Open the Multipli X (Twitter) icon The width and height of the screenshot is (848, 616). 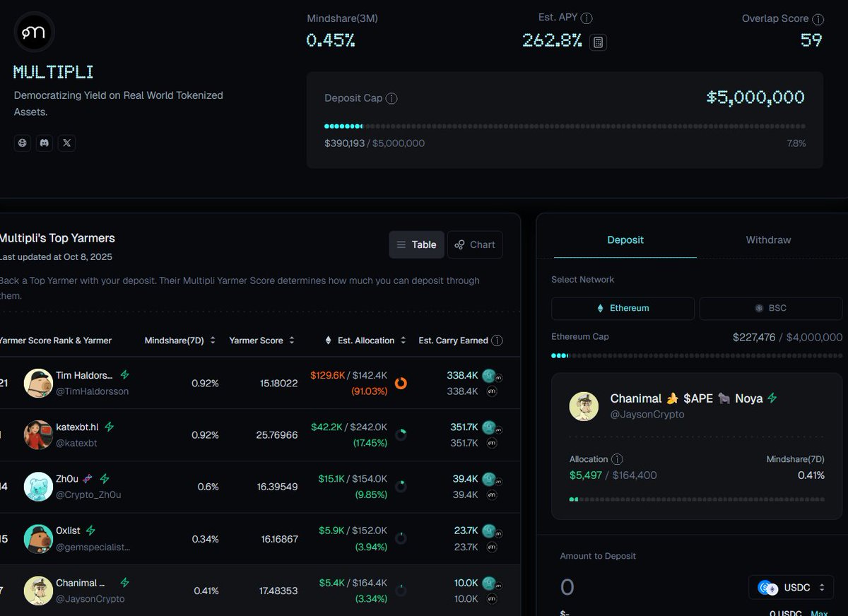pos(66,143)
